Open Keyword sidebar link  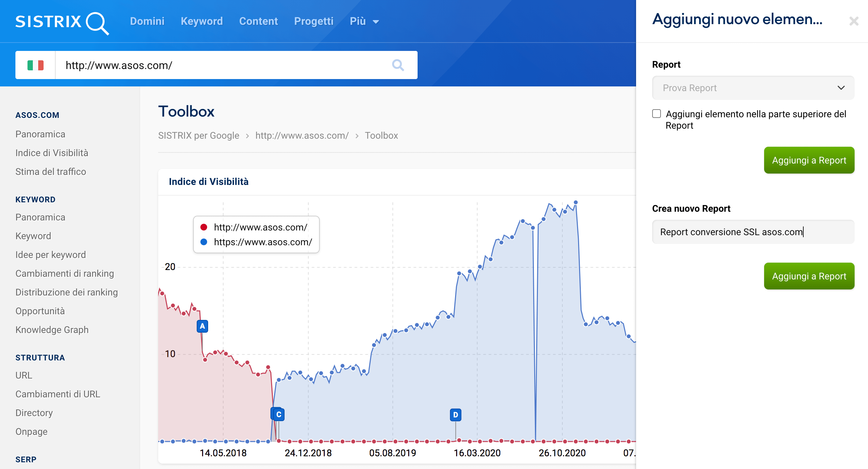point(34,236)
